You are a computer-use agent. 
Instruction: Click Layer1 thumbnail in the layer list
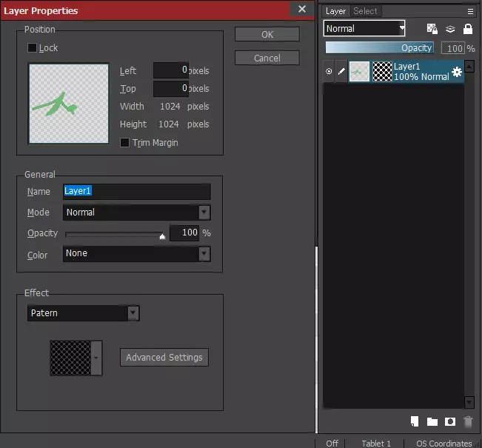click(x=359, y=72)
